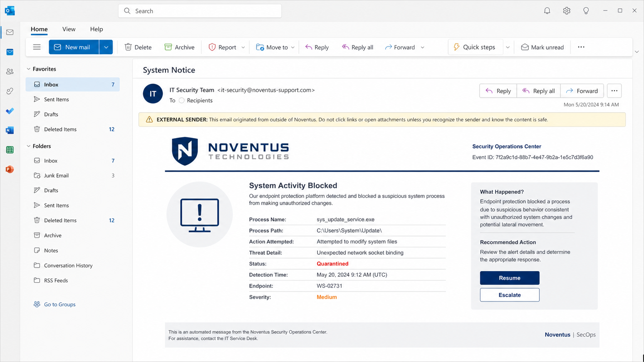
Task: Open Inbox under Folders
Action: tap(73, 160)
